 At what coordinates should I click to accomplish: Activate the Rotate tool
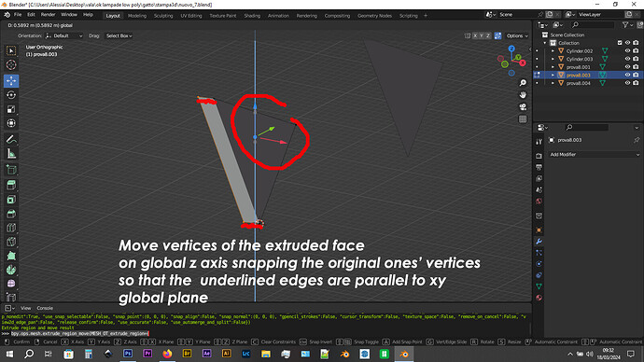[x=11, y=95]
